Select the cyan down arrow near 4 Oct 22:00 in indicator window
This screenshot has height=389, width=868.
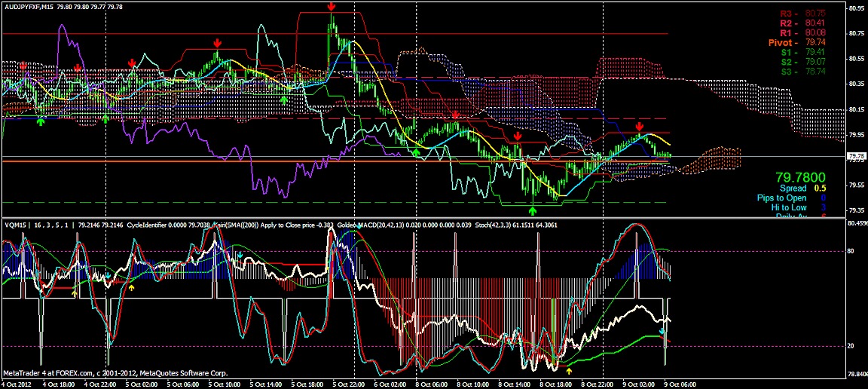[108, 275]
